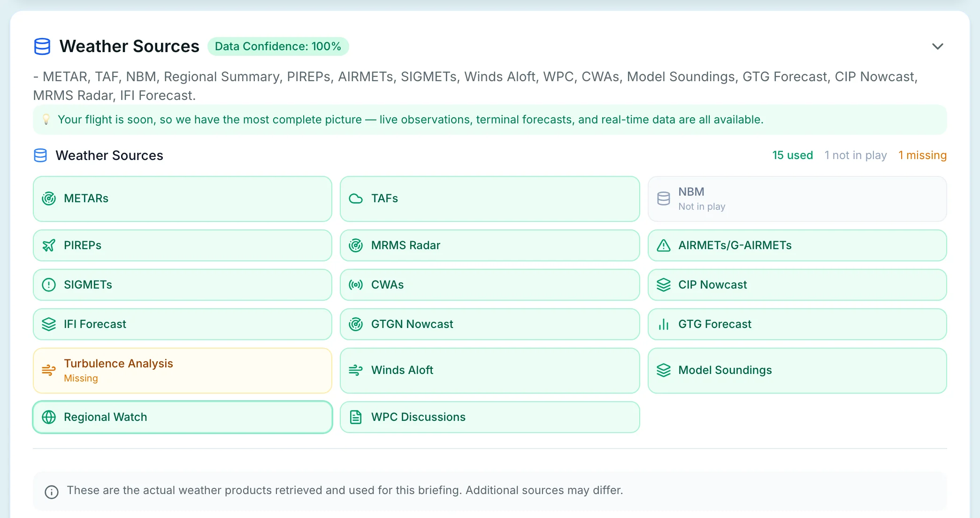This screenshot has width=980, height=518.
Task: Click the Turbulence Analysis wind icon
Action: 49,370
